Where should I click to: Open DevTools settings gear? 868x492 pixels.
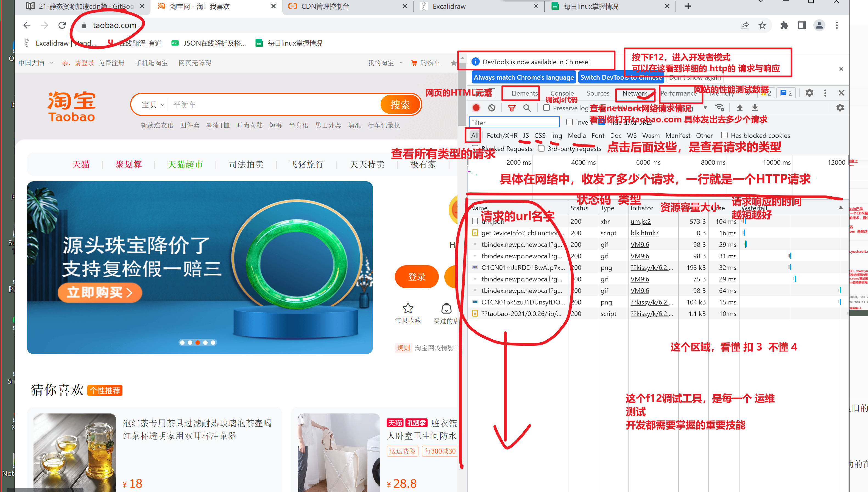[809, 93]
